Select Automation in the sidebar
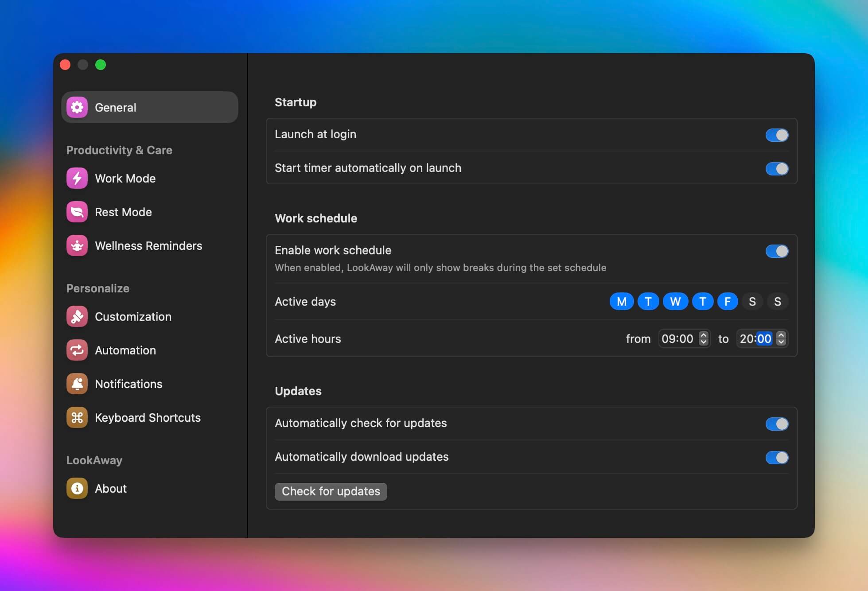868x591 pixels. pyautogui.click(x=150, y=350)
